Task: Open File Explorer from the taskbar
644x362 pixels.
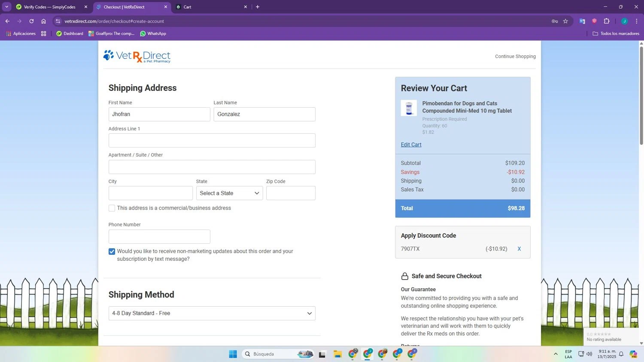Action: click(x=337, y=354)
